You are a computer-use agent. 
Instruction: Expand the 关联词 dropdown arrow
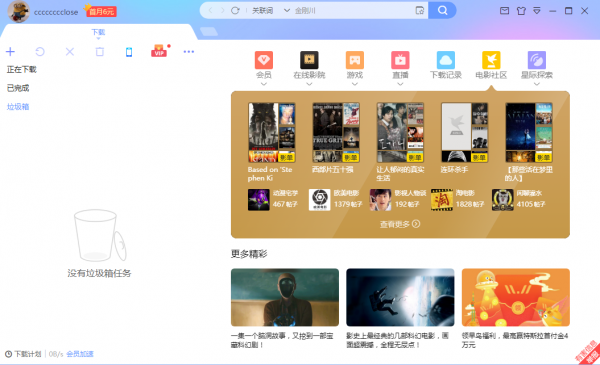pos(287,11)
